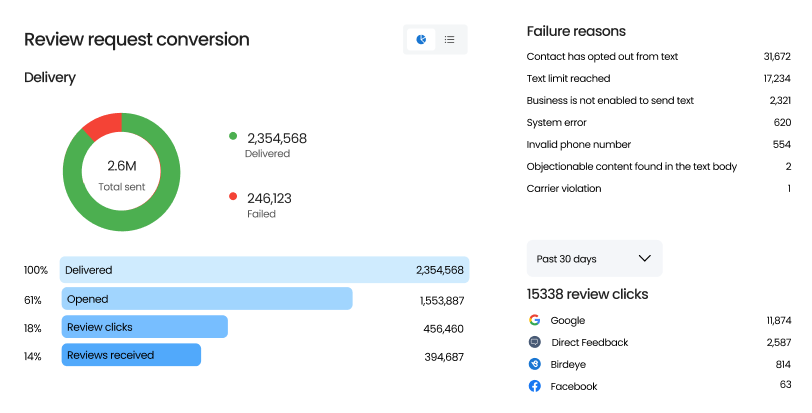Viewport: 812px width, 413px height.
Task: Click the 'Invalid phone number' row
Action: tap(659, 144)
